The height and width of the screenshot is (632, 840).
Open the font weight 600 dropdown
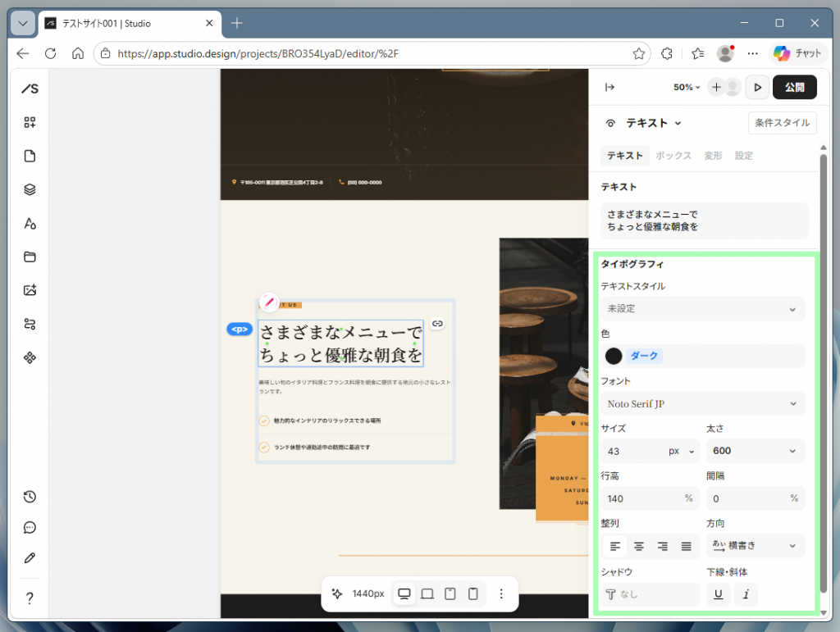point(756,451)
